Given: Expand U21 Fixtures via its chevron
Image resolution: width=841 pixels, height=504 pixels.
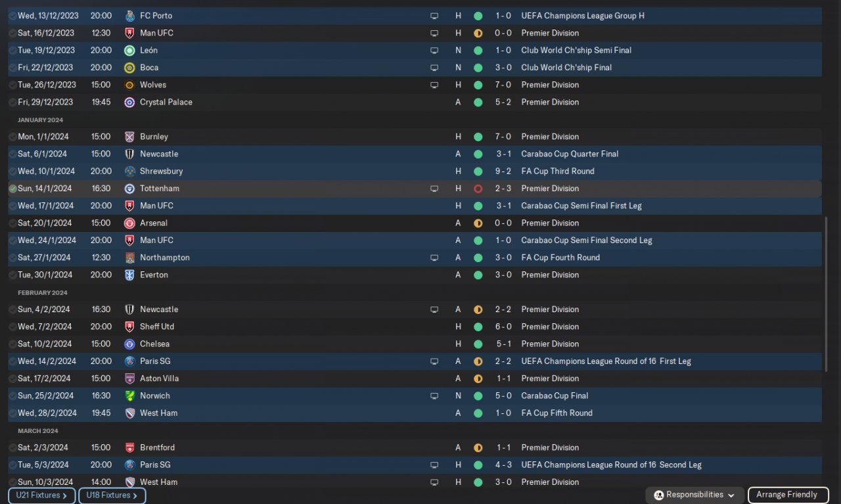Looking at the screenshot, I should click(x=65, y=495).
